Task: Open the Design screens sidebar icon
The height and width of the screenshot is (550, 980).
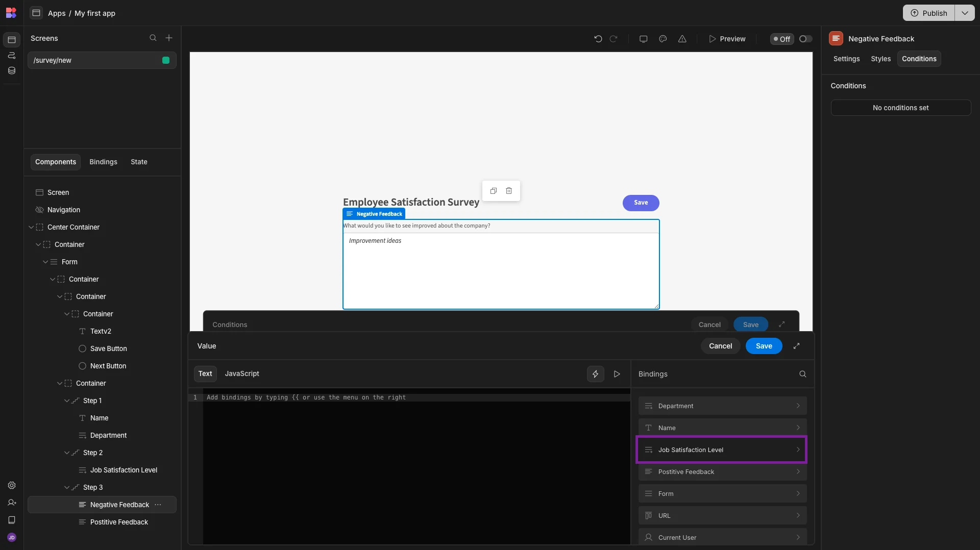Action: [x=12, y=39]
